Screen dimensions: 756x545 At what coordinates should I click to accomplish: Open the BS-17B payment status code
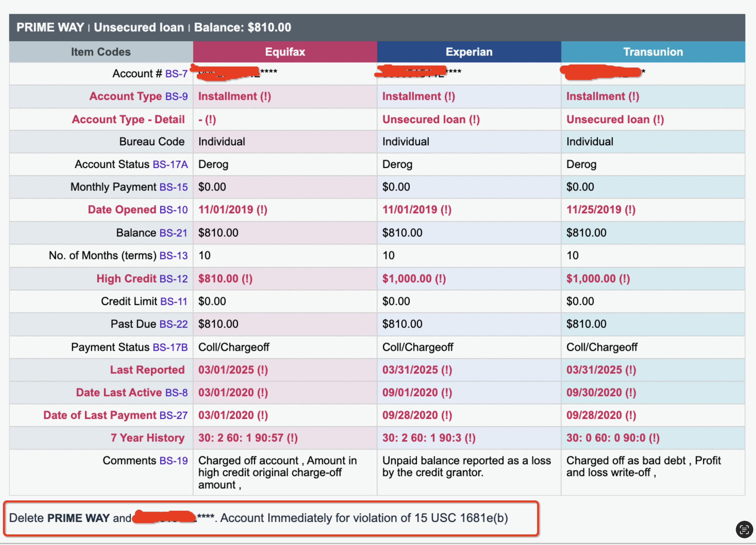(x=170, y=347)
